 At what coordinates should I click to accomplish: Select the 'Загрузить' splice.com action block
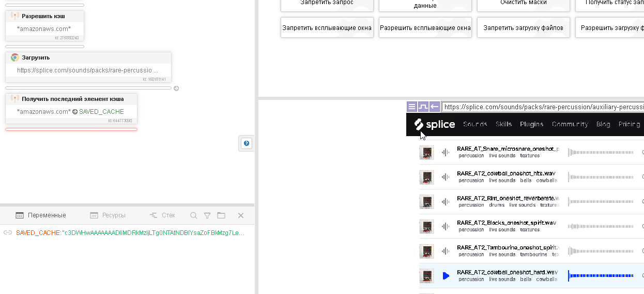[x=88, y=67]
